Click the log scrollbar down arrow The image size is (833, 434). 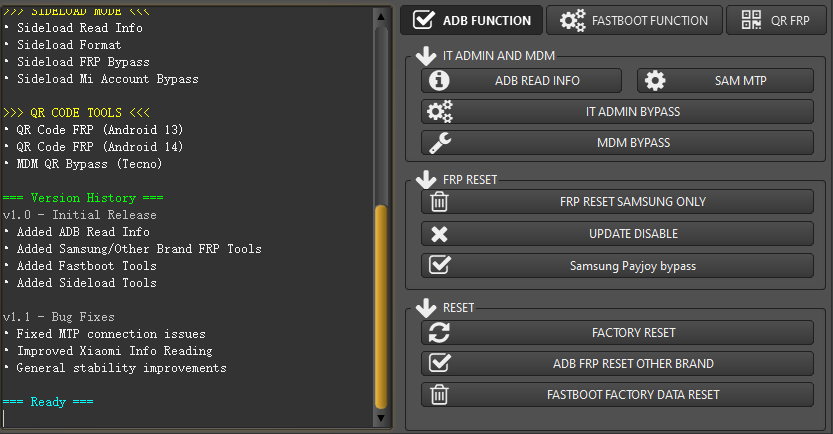pos(381,418)
